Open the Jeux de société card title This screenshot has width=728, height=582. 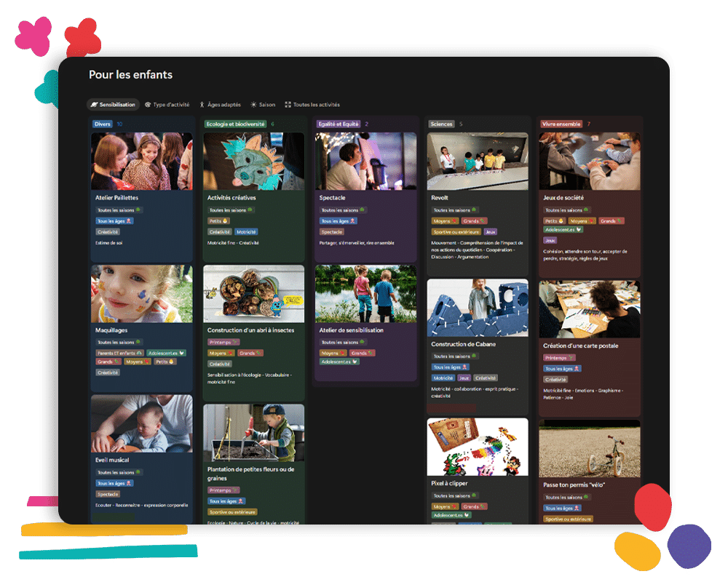click(563, 197)
